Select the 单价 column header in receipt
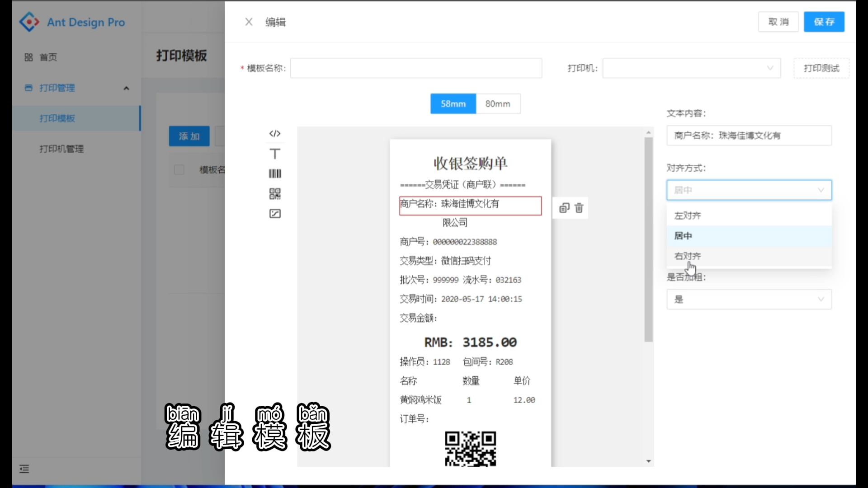The image size is (868, 488). [522, 381]
